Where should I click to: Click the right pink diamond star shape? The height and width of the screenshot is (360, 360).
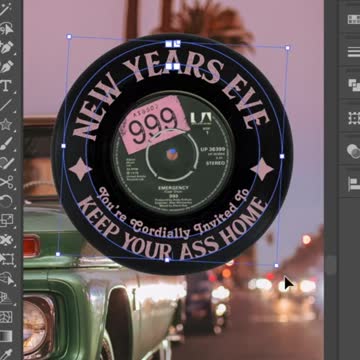[x=262, y=169]
